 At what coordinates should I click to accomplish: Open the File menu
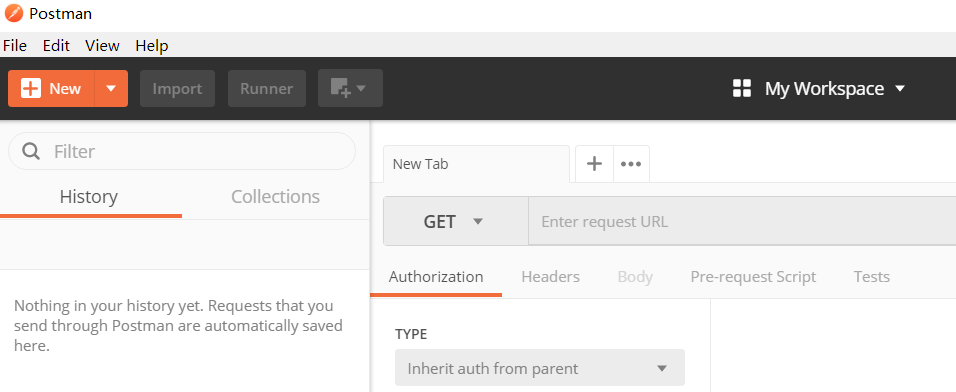[x=15, y=46]
